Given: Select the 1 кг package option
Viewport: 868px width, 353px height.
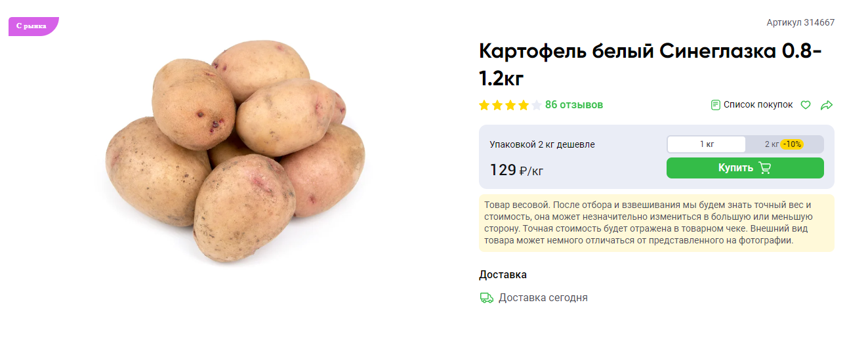Looking at the screenshot, I should [x=707, y=144].
